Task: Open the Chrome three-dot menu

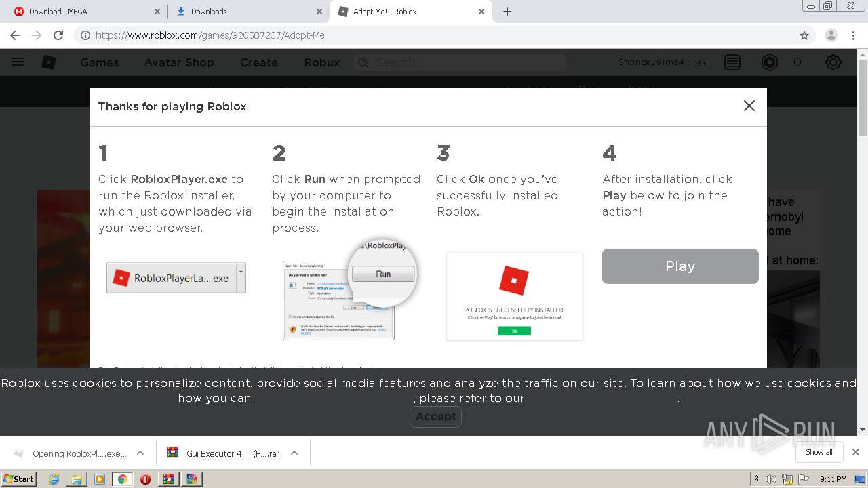Action: (854, 35)
